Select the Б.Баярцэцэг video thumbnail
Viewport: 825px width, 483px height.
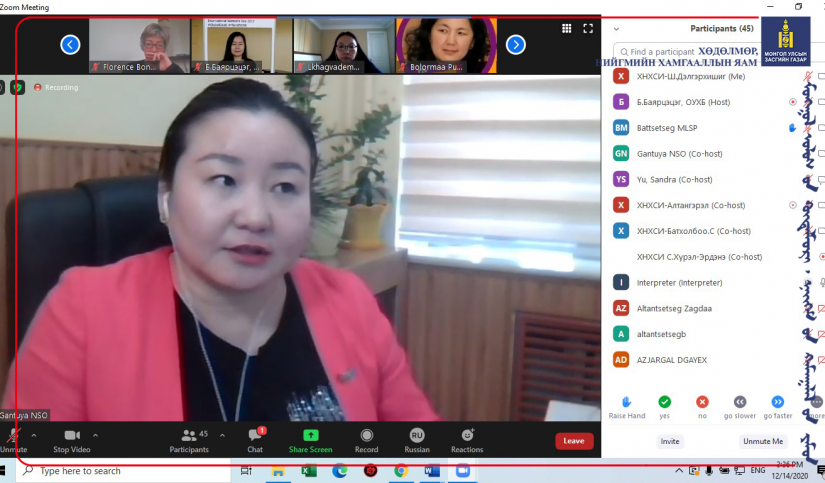point(242,46)
